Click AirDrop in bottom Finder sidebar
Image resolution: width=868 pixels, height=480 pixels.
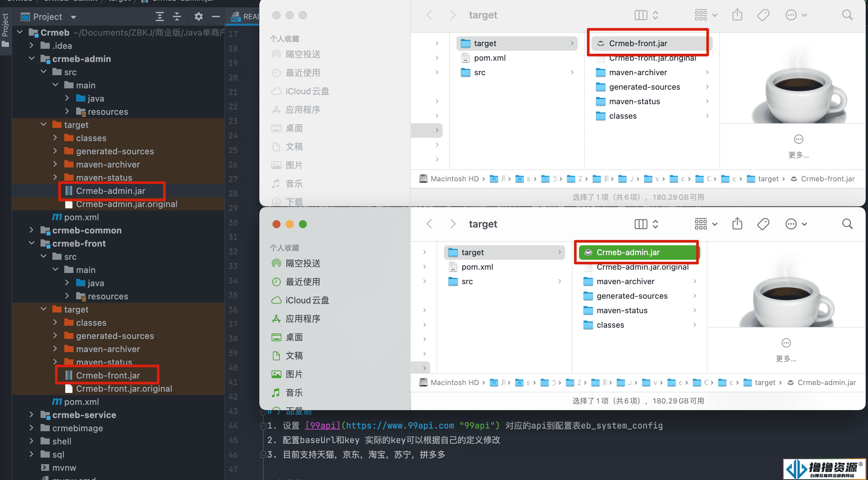[x=296, y=263]
